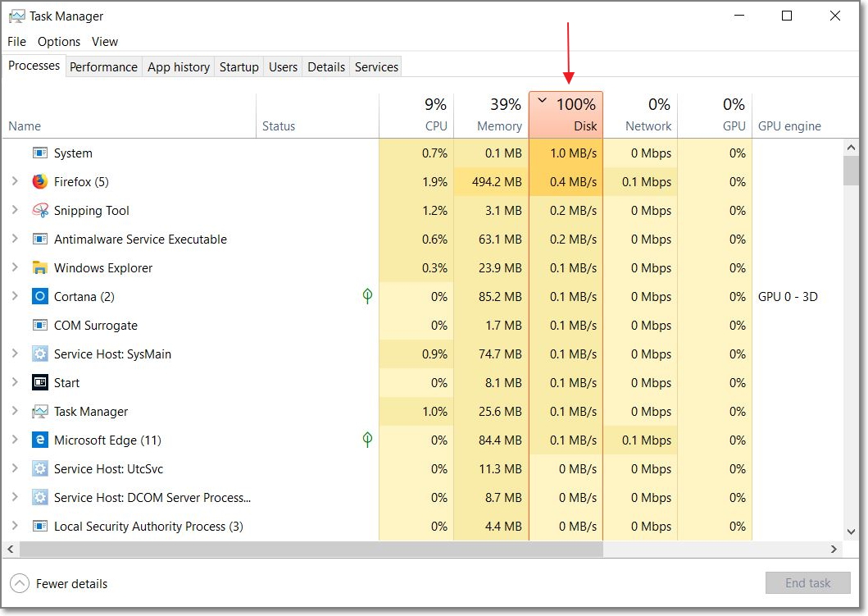Sort by the Name column header
The image size is (868, 616).
129,115
